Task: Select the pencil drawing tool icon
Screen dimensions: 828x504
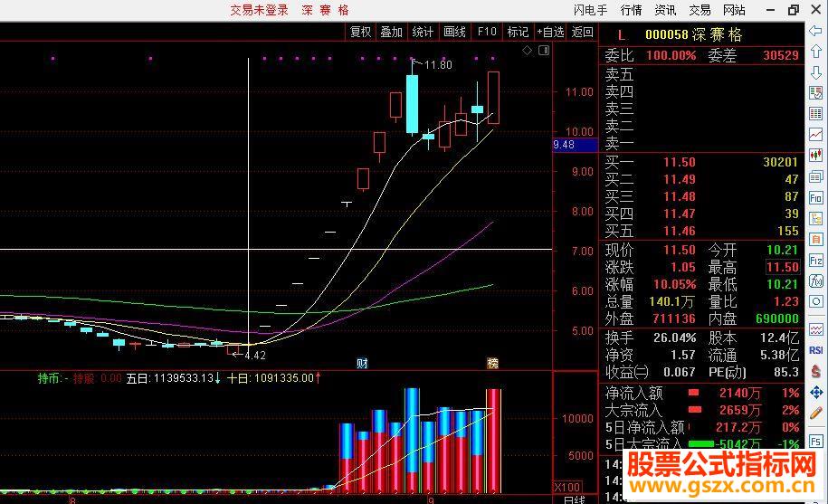Action: (816, 413)
